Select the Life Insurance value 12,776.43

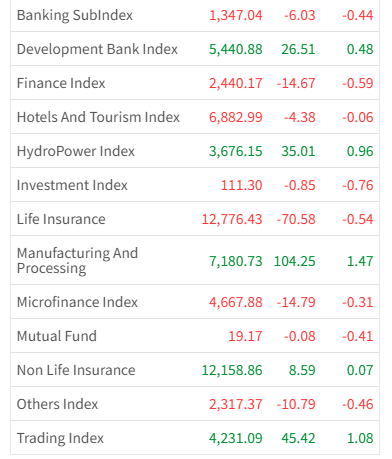[x=232, y=220]
